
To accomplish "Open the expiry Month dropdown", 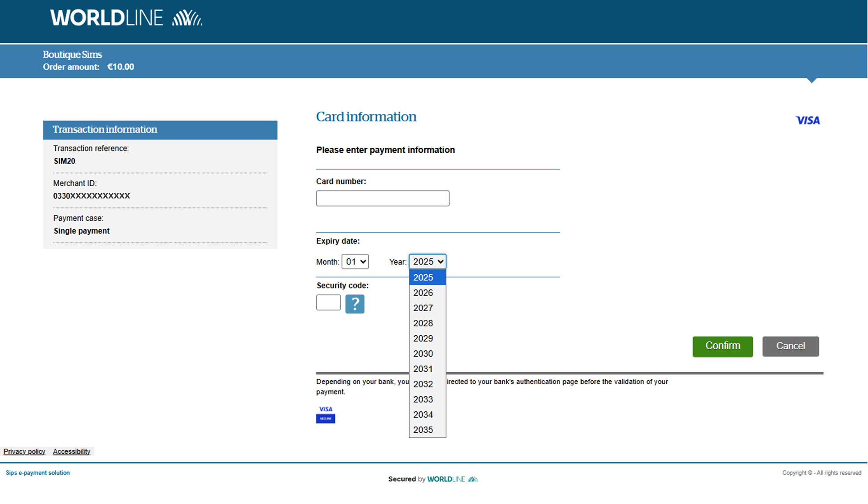I will [x=355, y=261].
